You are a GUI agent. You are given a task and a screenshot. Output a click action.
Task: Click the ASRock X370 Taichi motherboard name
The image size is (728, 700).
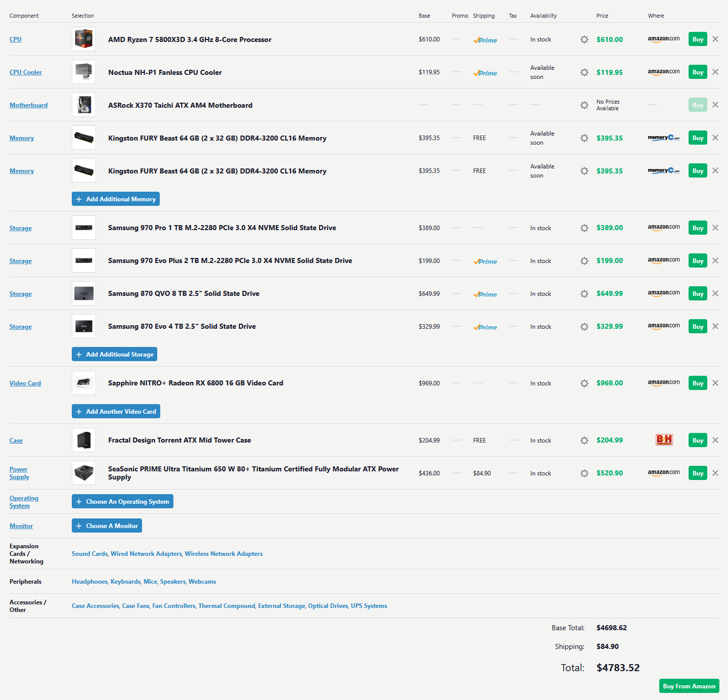tap(180, 105)
